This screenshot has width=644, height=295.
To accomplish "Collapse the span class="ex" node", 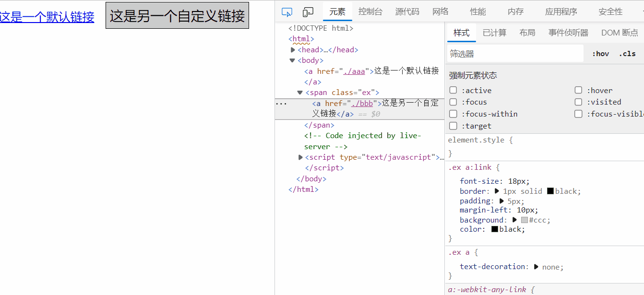I will 300,93.
